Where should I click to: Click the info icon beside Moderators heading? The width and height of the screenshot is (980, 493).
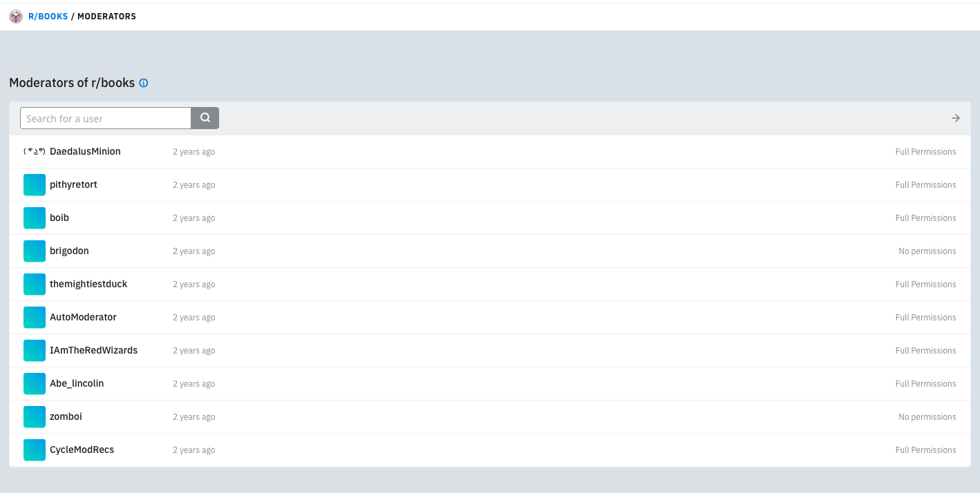pos(144,83)
